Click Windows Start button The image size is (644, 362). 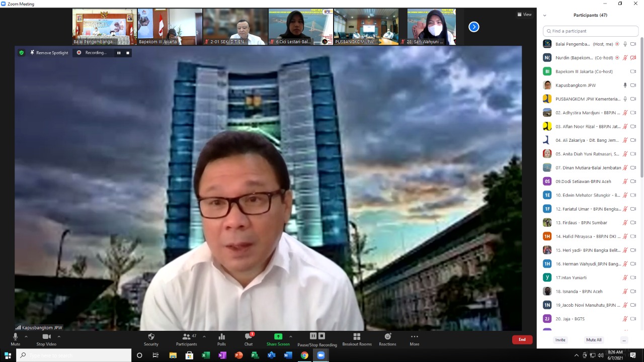(8, 355)
